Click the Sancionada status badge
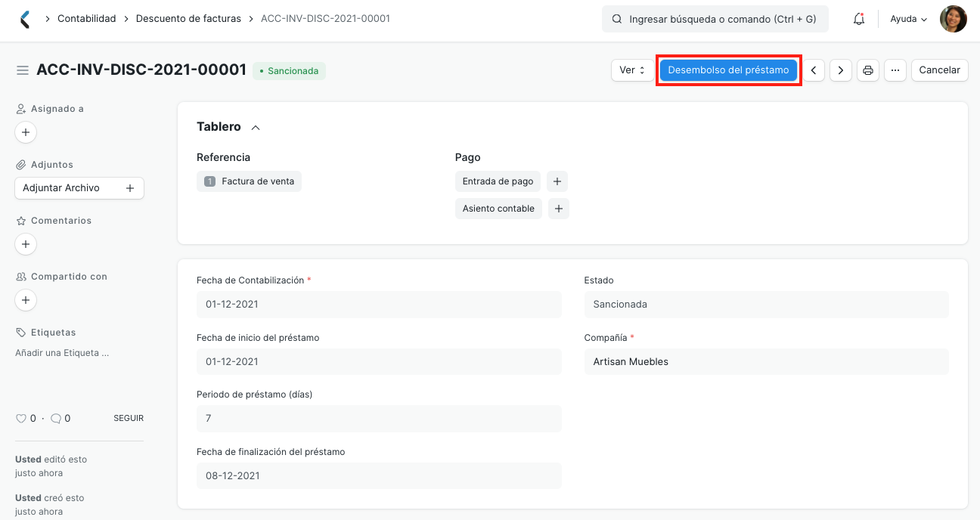 coord(289,71)
